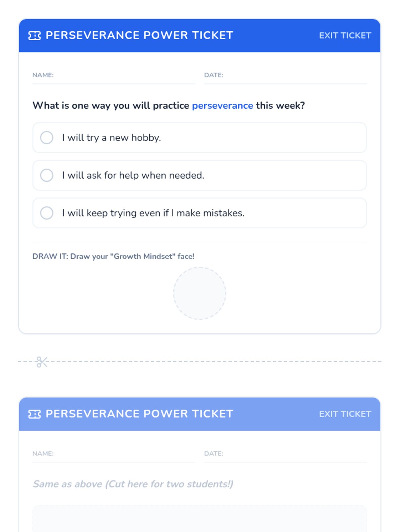Click the second "PERSEVERANCE POWER TICKET" title
This screenshot has height=532, width=399.
click(139, 414)
